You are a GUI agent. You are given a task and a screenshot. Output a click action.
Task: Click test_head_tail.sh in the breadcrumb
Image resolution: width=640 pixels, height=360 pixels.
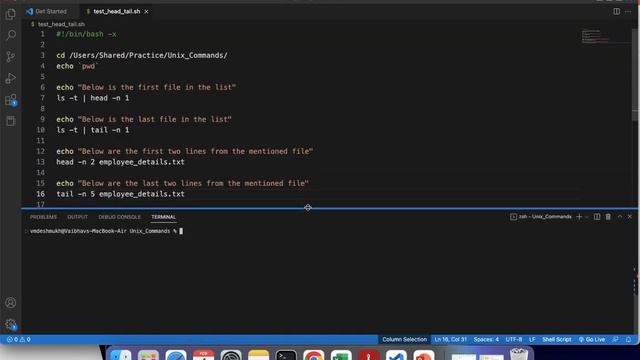tap(61, 24)
